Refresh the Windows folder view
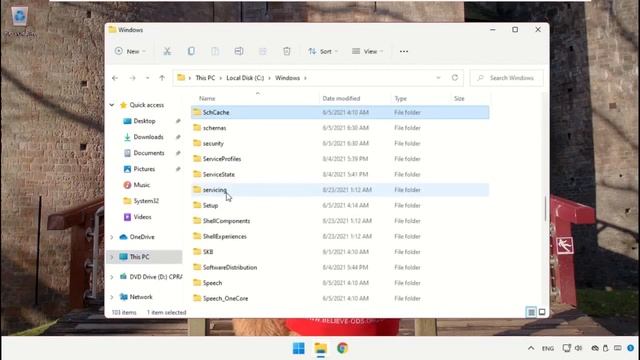The image size is (640, 360). 455,78
